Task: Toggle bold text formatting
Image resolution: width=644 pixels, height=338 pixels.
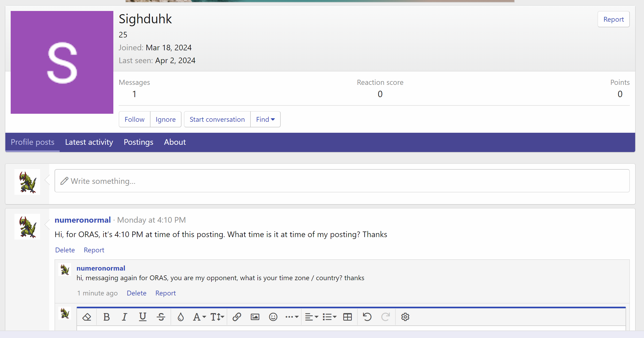Action: click(x=106, y=317)
